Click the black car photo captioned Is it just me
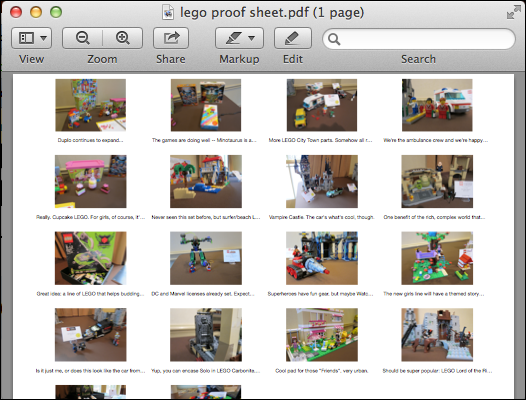Image resolution: width=526 pixels, height=400 pixels. 91,335
